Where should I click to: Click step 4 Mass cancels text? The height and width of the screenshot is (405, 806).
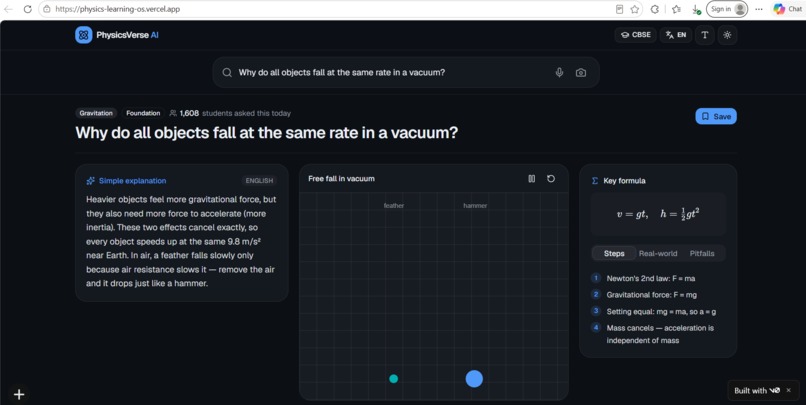click(660, 334)
